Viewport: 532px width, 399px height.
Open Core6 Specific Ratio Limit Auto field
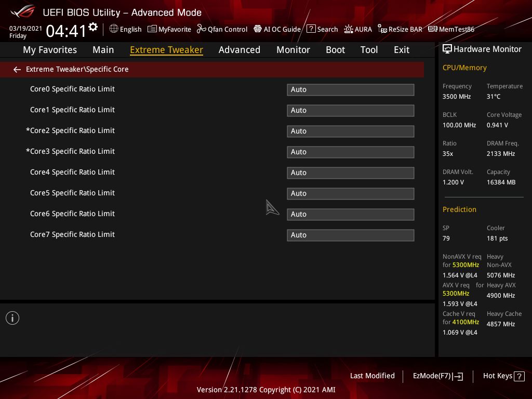tap(351, 215)
